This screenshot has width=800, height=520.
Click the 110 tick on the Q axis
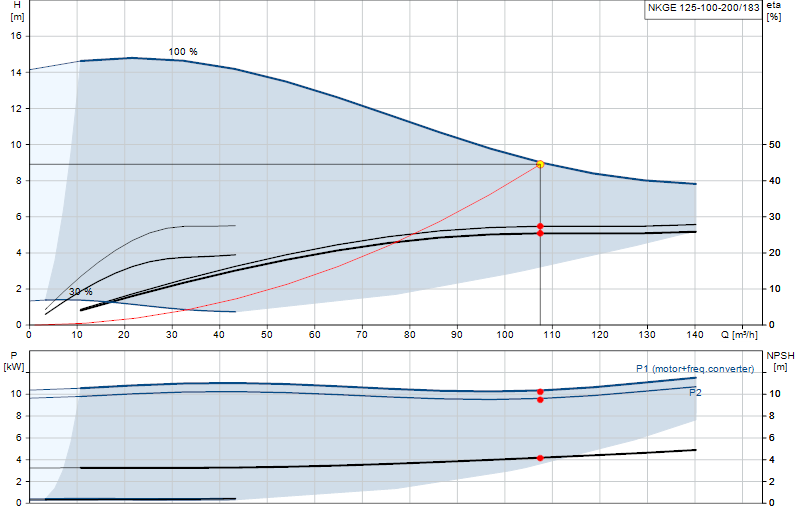pos(552,335)
